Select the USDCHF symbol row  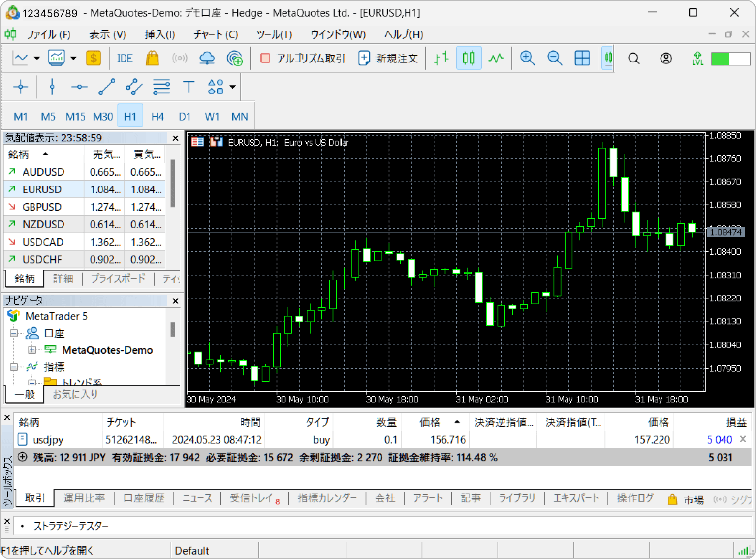coord(85,260)
